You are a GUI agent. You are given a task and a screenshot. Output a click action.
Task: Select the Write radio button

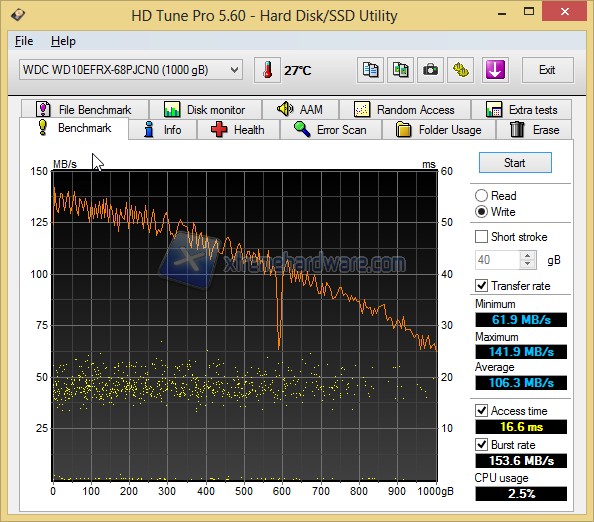pyautogui.click(x=481, y=211)
